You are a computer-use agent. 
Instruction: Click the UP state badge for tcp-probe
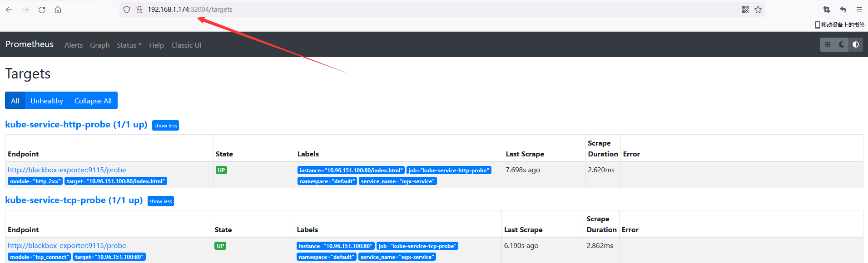point(220,246)
